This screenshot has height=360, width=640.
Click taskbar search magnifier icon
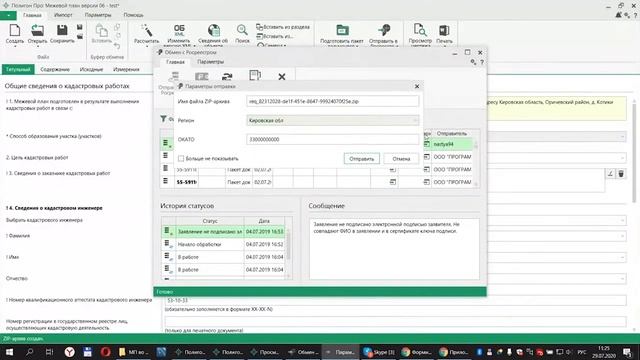tap(29, 352)
